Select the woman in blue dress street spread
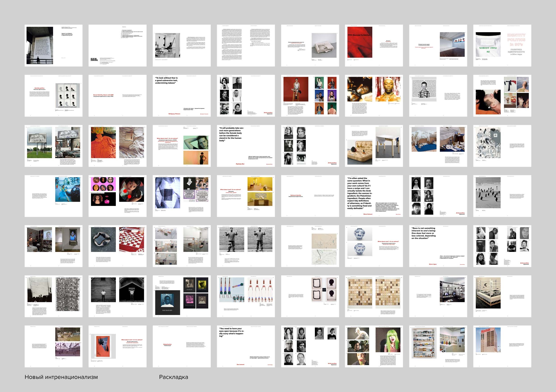Viewport: 556px width, 392px height. pos(53,196)
